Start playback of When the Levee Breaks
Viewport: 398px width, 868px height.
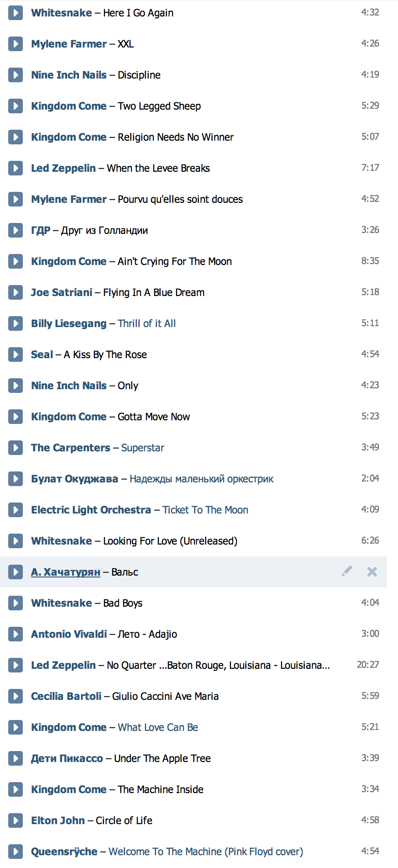[x=16, y=168]
